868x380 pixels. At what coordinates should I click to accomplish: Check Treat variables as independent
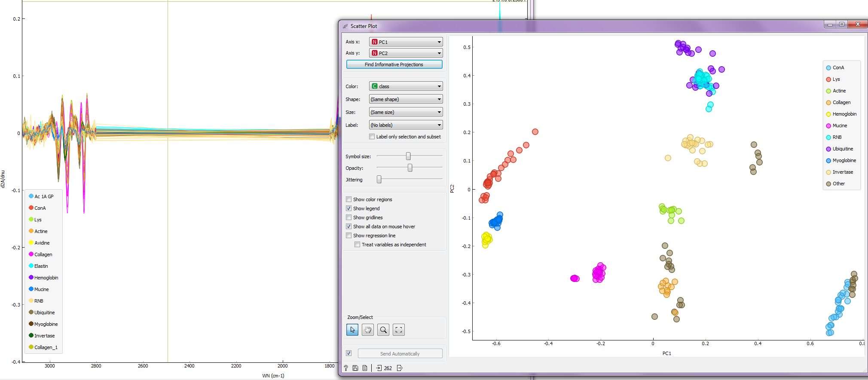358,245
